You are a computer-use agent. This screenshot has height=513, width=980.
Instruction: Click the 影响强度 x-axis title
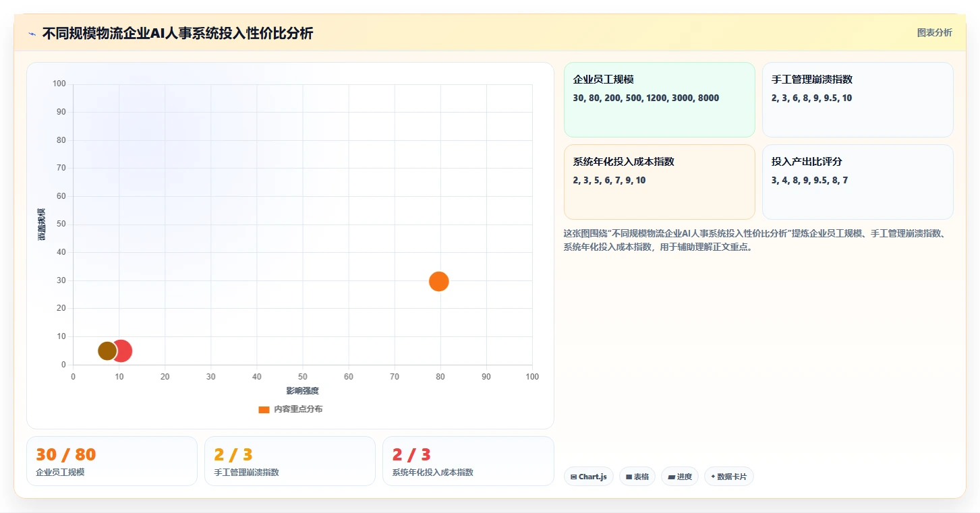pyautogui.click(x=302, y=391)
